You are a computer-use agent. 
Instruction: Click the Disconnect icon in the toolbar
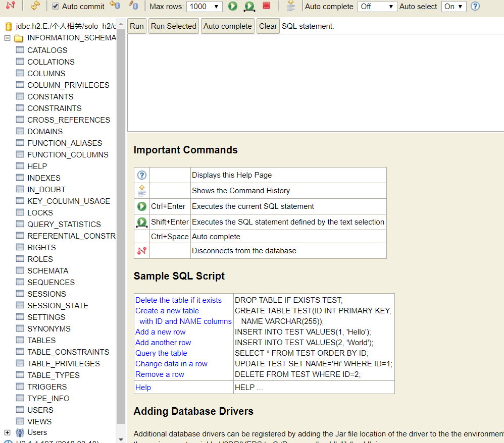coord(11,6)
